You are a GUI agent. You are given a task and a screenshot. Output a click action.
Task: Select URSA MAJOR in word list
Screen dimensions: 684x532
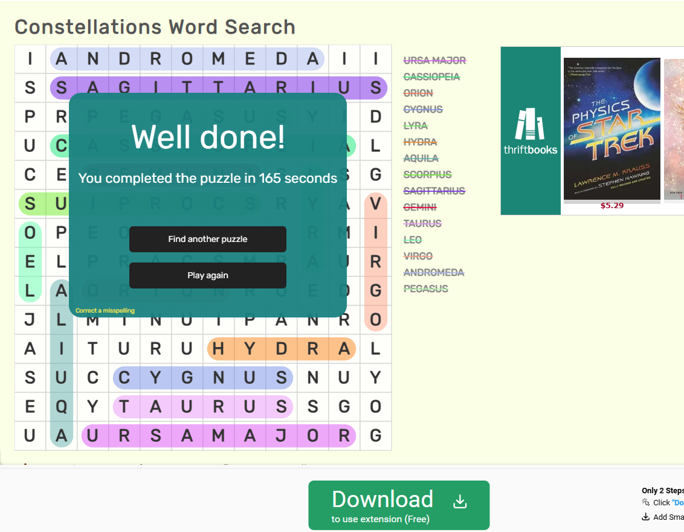pyautogui.click(x=434, y=60)
